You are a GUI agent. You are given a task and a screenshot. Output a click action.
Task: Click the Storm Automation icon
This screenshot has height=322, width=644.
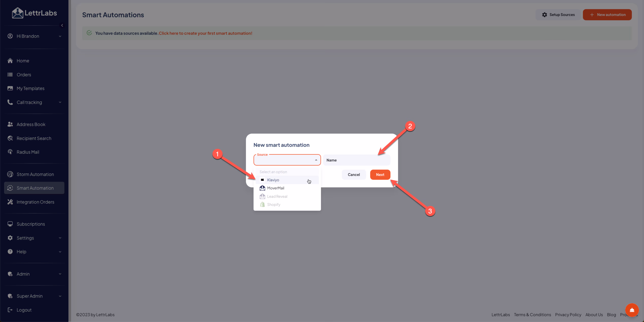coord(10,174)
